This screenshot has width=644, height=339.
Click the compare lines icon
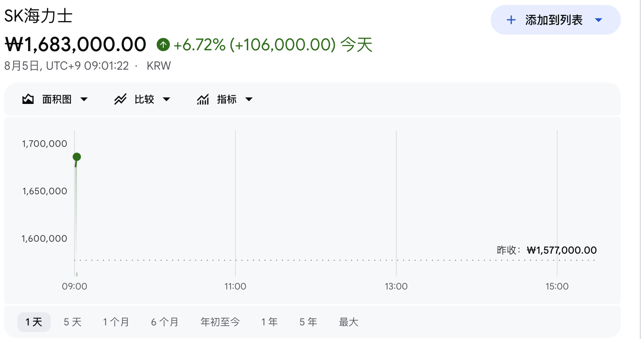[x=120, y=99]
